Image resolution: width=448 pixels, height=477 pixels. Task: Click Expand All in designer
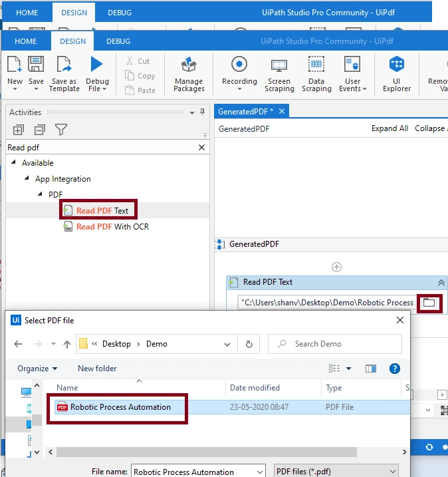tap(390, 128)
